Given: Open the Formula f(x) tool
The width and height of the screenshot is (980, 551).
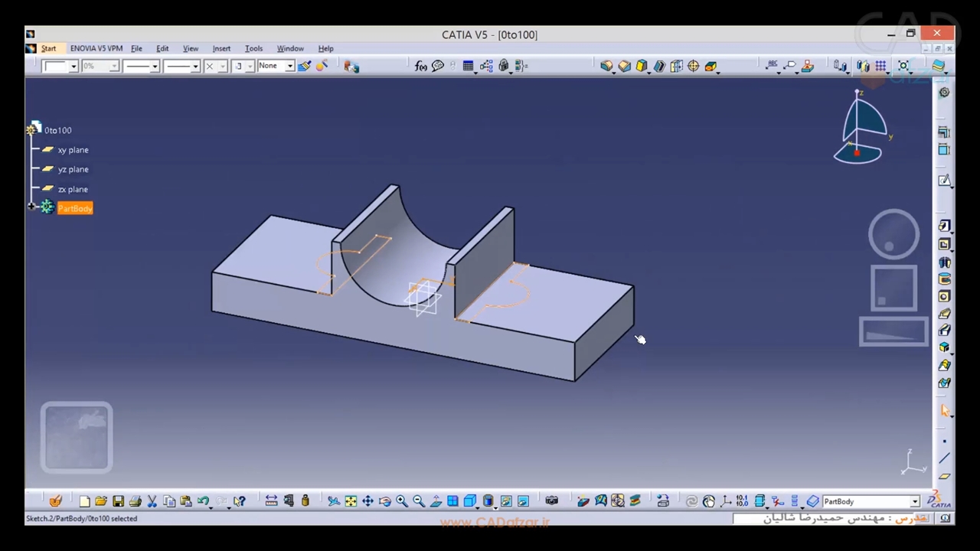Looking at the screenshot, I should pyautogui.click(x=420, y=67).
